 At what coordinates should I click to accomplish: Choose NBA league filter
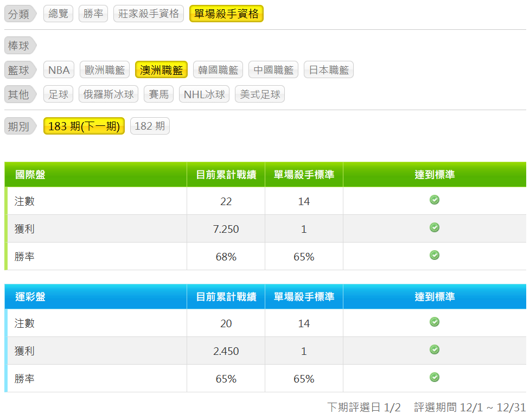pos(59,70)
